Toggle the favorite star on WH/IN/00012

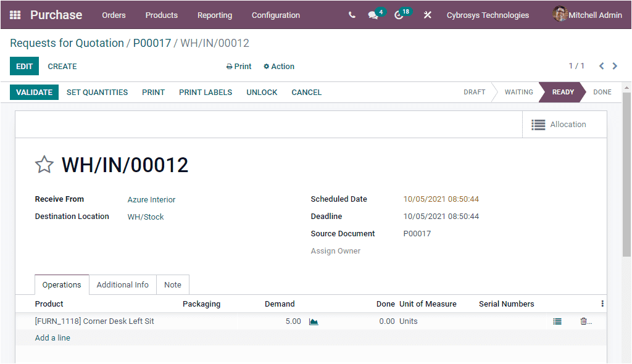click(44, 164)
